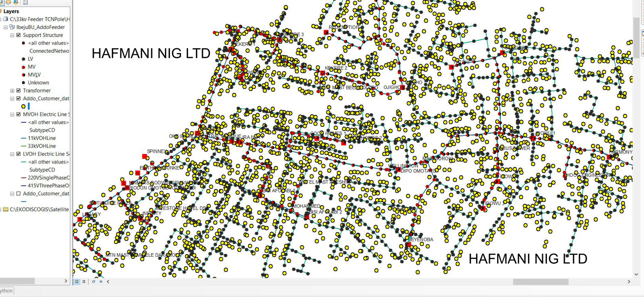Toggle LVOH Electric Line layer visibility
The image size is (644, 297).
[x=18, y=154]
